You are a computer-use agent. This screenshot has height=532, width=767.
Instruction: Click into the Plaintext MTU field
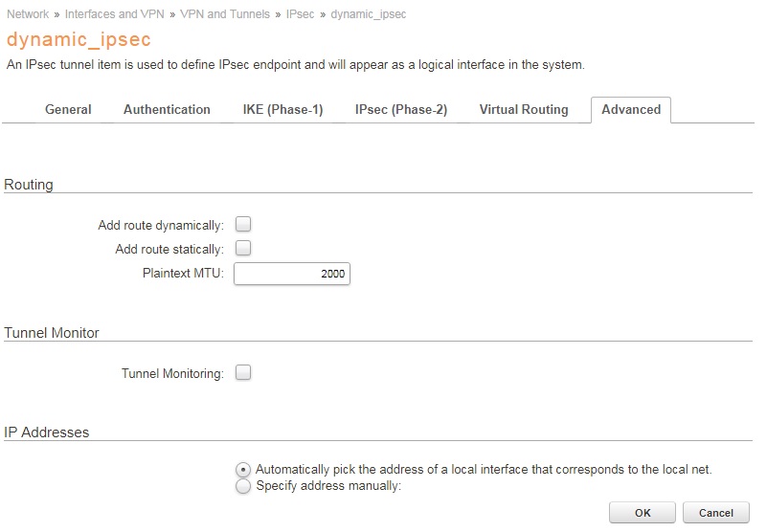point(292,275)
